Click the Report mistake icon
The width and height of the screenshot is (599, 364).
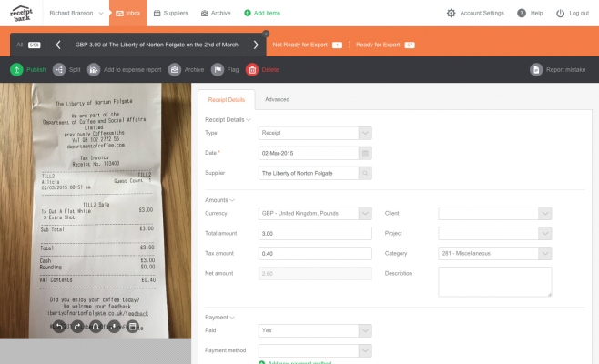tap(536, 69)
